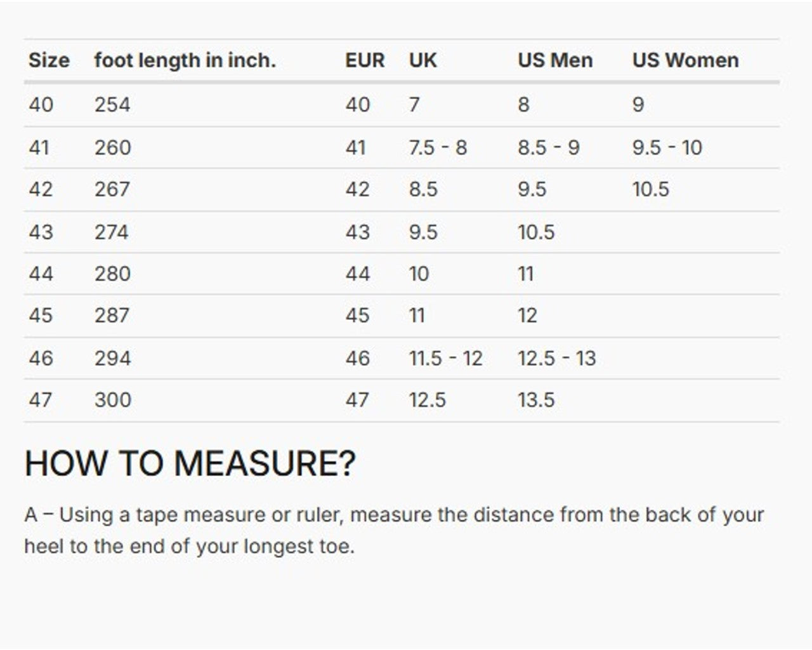Click the foot length in inch. header

[x=185, y=60]
